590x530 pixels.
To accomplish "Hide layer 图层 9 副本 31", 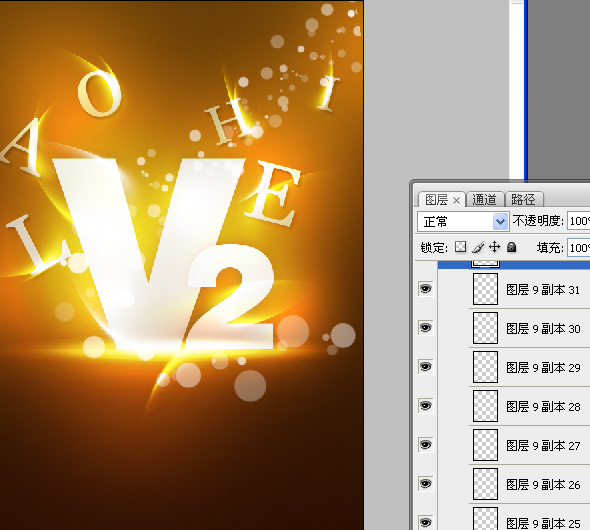I will pos(426,289).
